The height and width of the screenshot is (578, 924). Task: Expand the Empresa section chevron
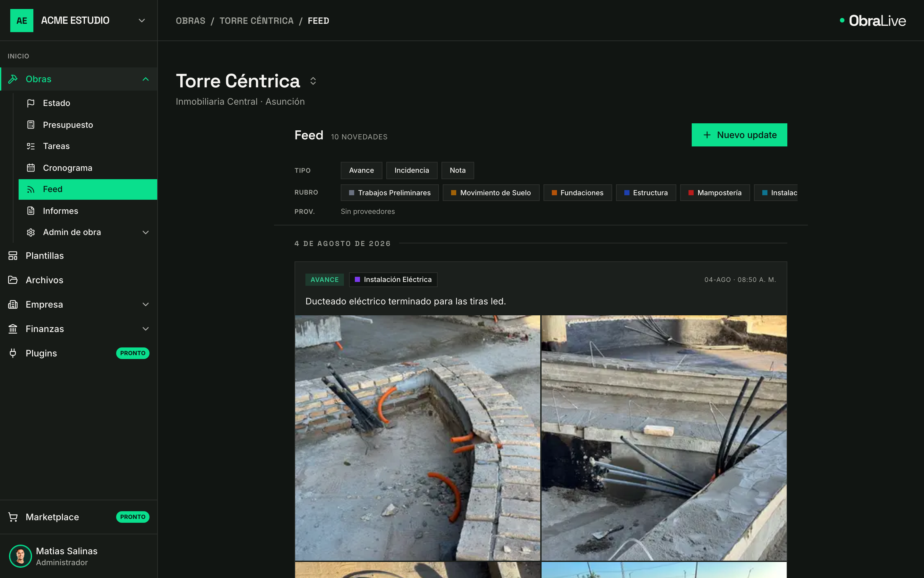pyautogui.click(x=145, y=304)
